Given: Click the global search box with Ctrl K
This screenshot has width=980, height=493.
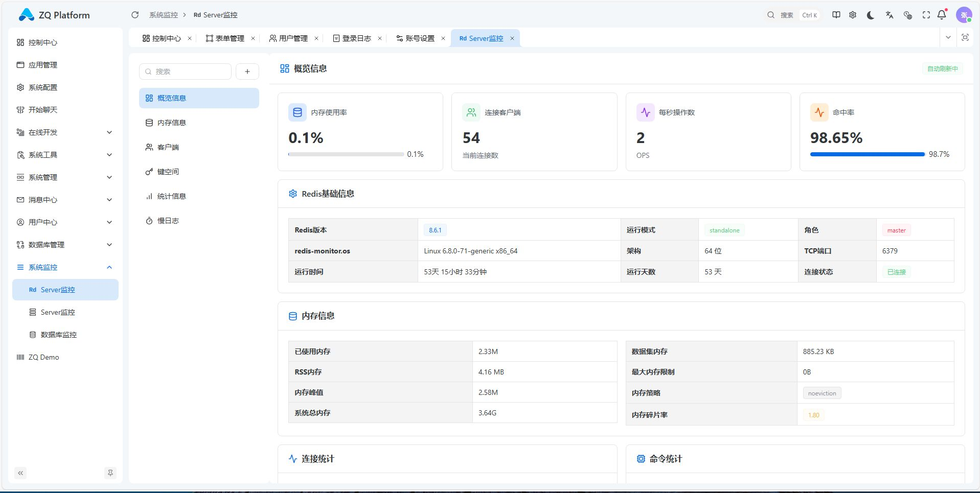Looking at the screenshot, I should tap(793, 15).
